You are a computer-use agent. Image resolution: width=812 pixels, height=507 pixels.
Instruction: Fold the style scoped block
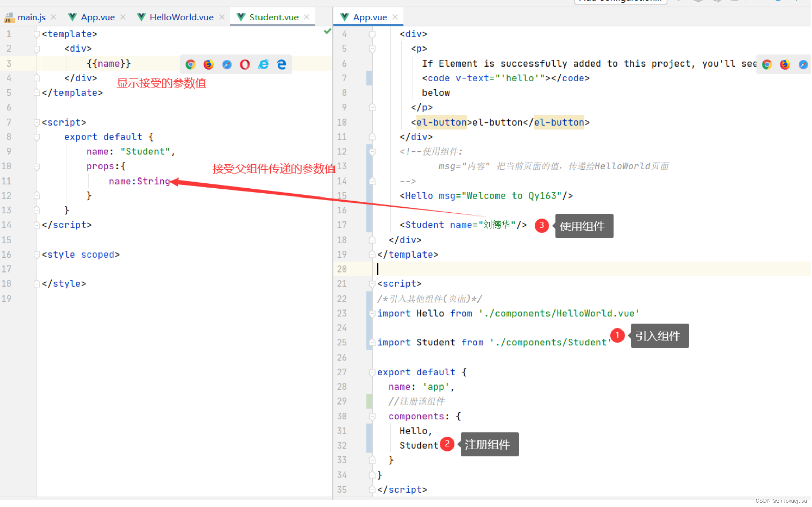point(37,255)
